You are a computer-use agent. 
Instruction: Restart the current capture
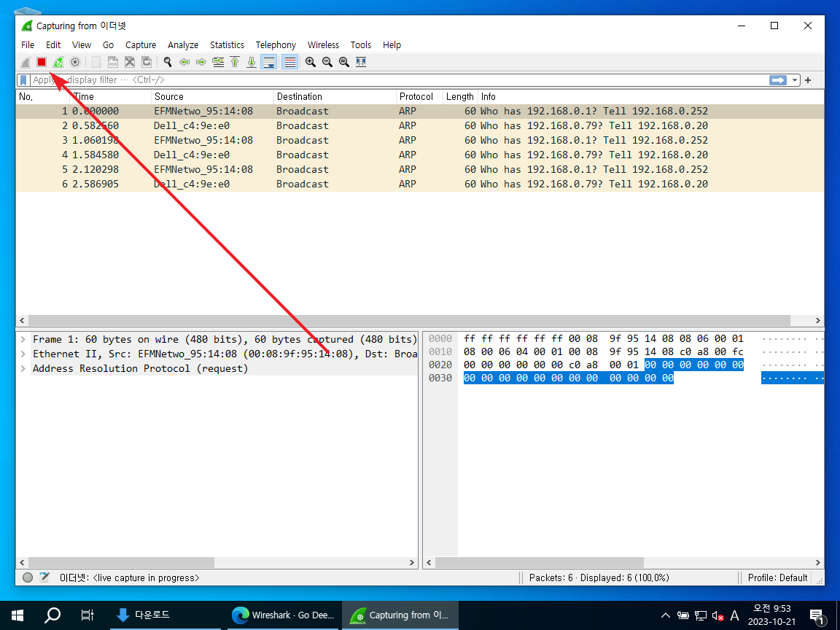(x=58, y=62)
